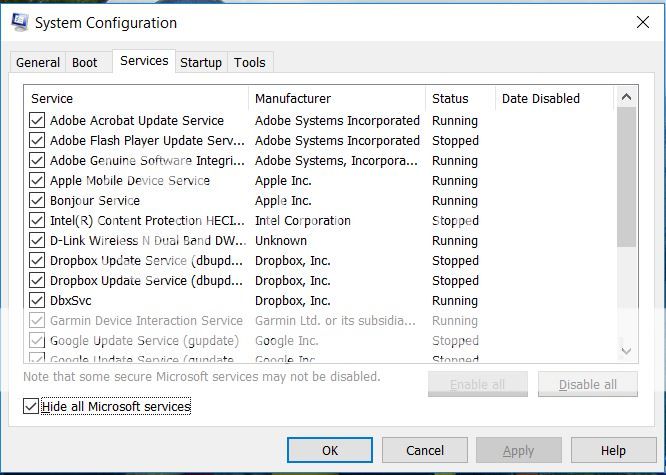
Task: Toggle Adobe Flash Player Update Service checkbox
Action: click(x=37, y=141)
